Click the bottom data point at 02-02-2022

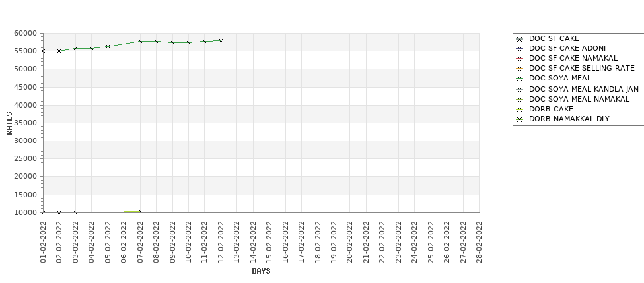click(59, 213)
